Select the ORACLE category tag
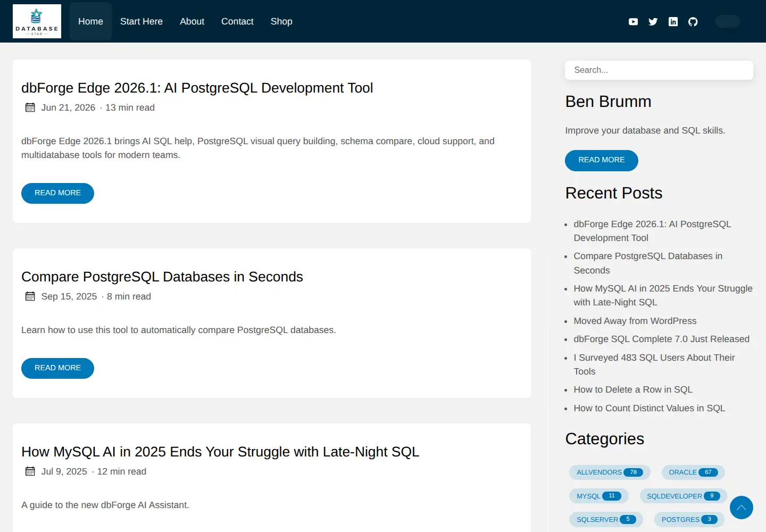 pyautogui.click(x=693, y=472)
